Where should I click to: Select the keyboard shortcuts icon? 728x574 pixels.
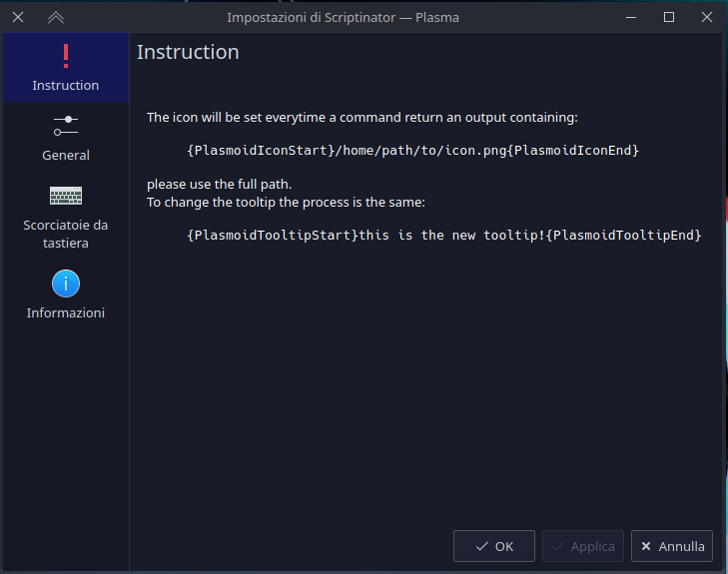[66, 196]
